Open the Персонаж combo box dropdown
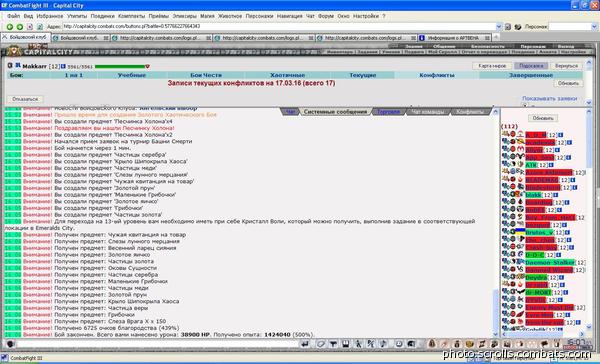Screen dimensions: 600x364 pos(595,27)
